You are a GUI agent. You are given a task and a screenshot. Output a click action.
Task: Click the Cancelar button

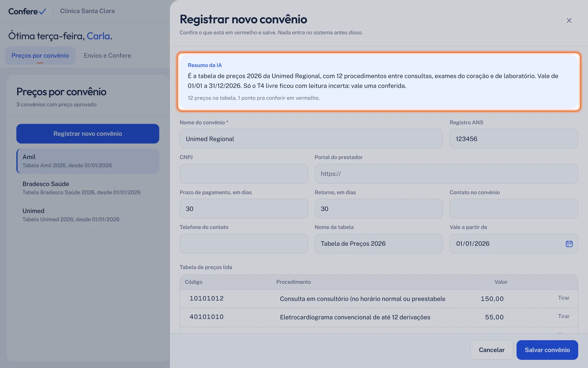tap(492, 350)
